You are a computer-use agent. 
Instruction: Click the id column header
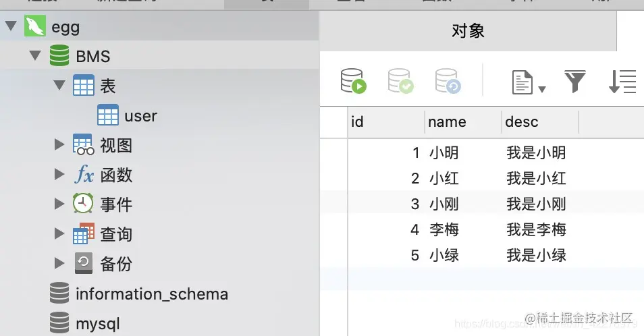pyautogui.click(x=386, y=122)
